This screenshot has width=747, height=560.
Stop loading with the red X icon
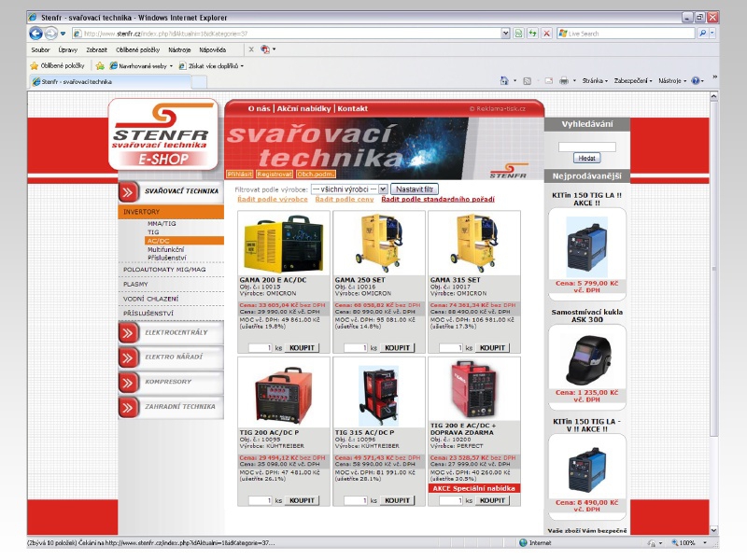click(x=547, y=34)
